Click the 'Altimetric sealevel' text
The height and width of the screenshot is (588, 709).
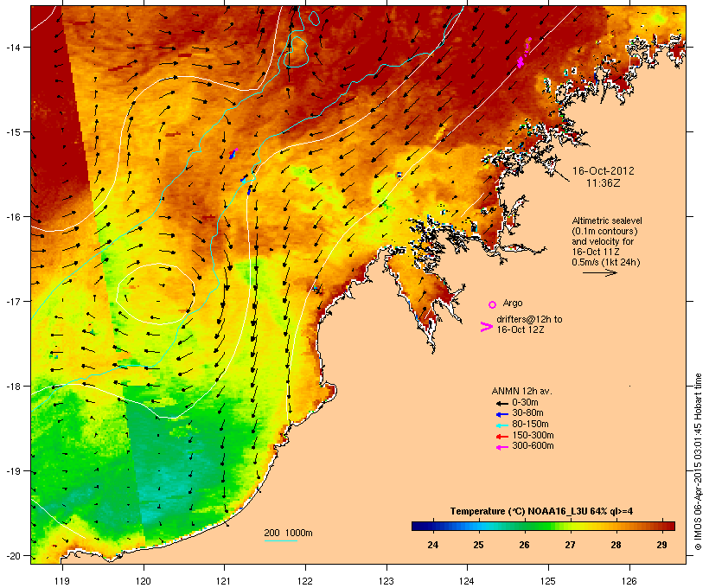[607, 220]
